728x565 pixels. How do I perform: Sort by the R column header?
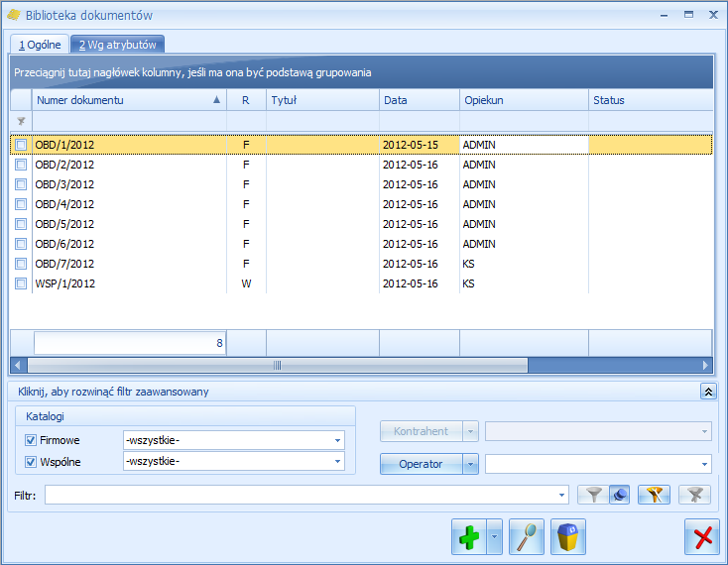(x=246, y=100)
